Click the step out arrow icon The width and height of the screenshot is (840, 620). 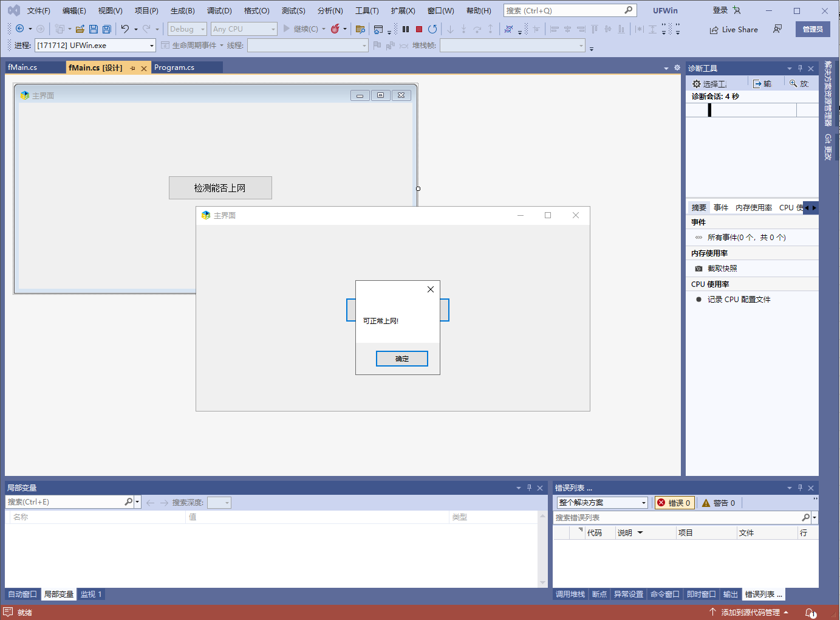(491, 29)
